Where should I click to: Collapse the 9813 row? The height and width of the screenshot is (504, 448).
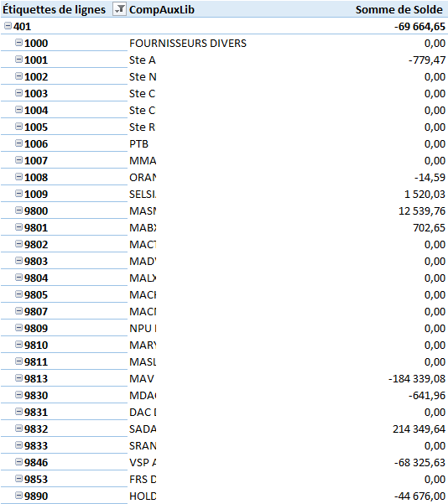click(x=19, y=377)
